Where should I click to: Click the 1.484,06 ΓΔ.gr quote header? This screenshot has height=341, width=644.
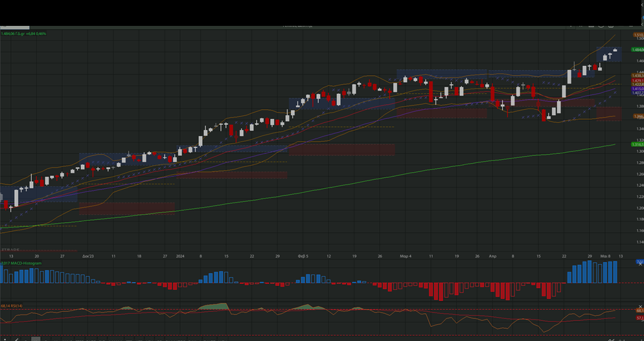point(23,34)
